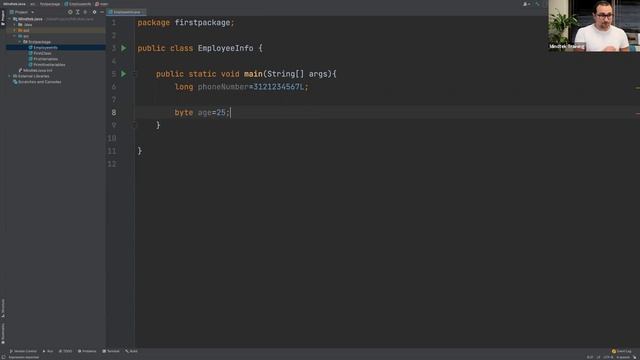Click the user account icon in top toolbar
Viewport: 640px width, 360px height.
[526, 4]
